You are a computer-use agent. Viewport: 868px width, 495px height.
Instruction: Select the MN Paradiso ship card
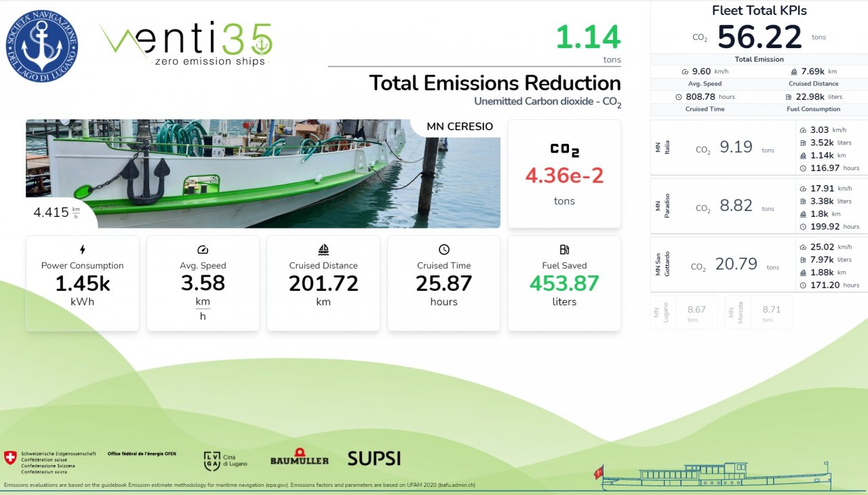722,205
